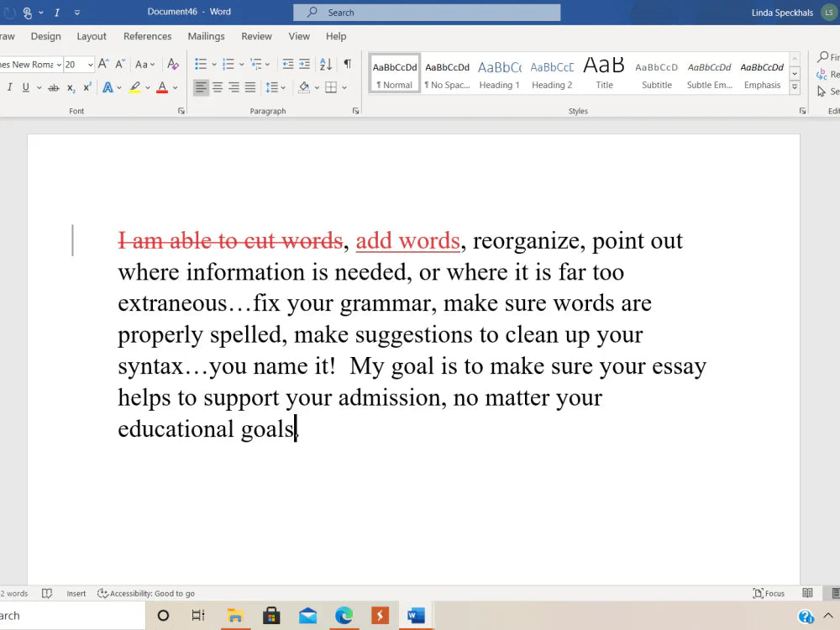Center align the paragraph
This screenshot has height=630, width=840.
218,87
